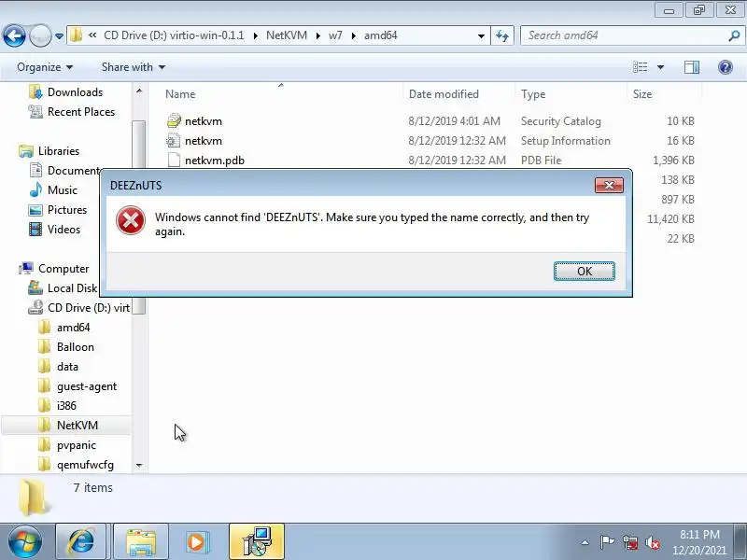Launch Internet Explorer from the taskbar
The image size is (747, 560).
tap(81, 542)
